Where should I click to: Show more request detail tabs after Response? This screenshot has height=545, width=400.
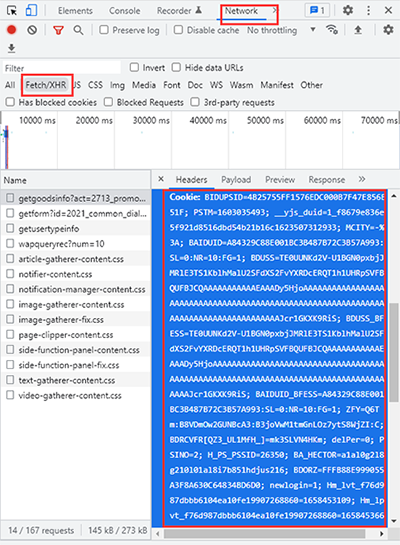tap(362, 179)
